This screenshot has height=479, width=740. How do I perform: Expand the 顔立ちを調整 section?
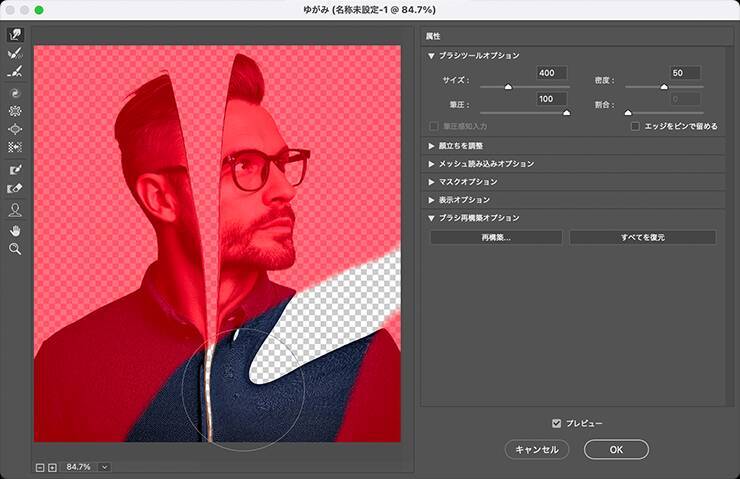[x=431, y=146]
